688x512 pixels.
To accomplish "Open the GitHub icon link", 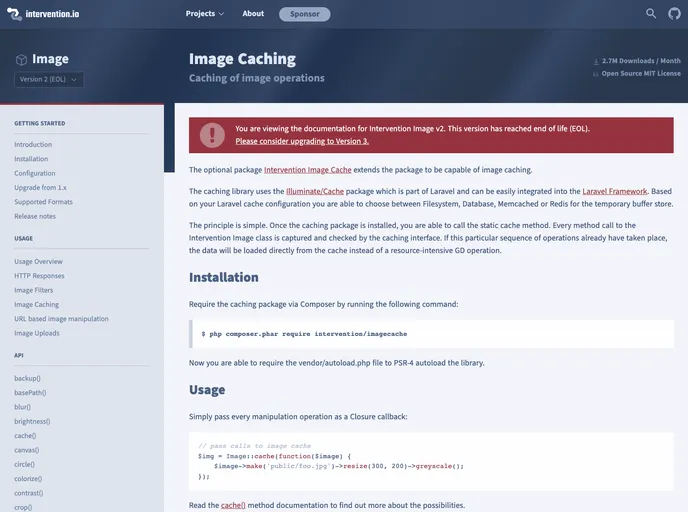I will coord(674,14).
